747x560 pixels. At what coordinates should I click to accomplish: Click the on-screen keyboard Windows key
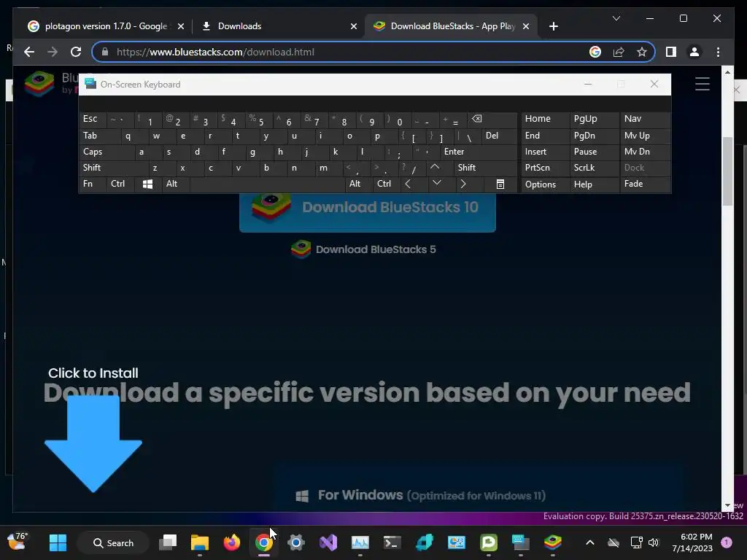point(147,184)
